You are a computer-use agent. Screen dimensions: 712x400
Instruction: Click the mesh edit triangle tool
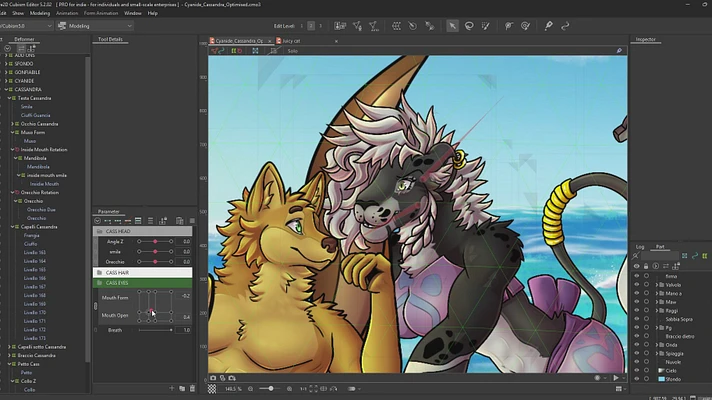coord(357,26)
